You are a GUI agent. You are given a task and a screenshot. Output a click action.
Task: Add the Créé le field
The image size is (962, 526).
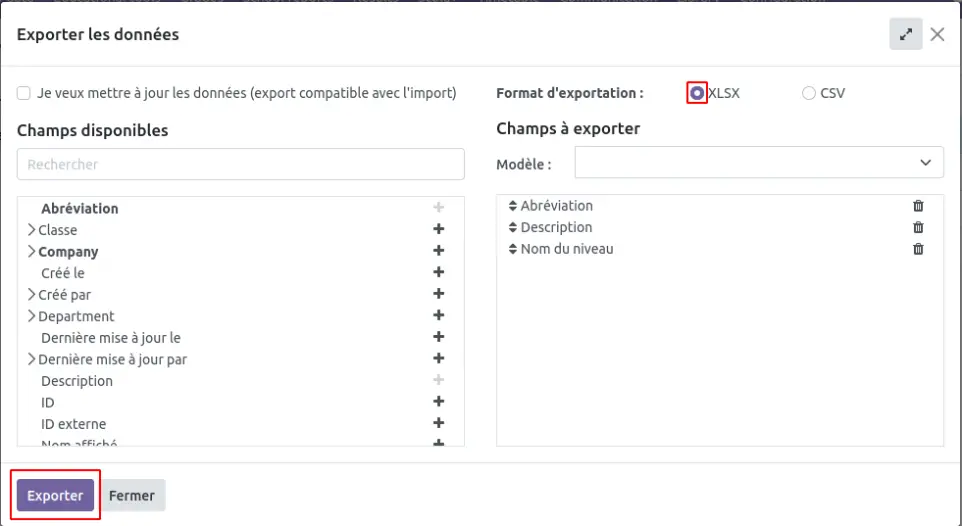438,272
